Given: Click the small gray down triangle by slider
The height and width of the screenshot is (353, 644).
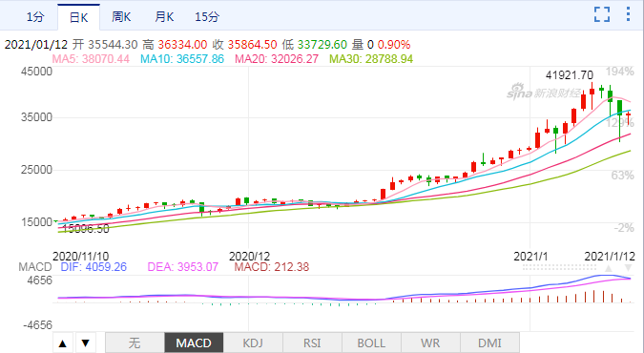Looking at the screenshot, I should pyautogui.click(x=628, y=268).
